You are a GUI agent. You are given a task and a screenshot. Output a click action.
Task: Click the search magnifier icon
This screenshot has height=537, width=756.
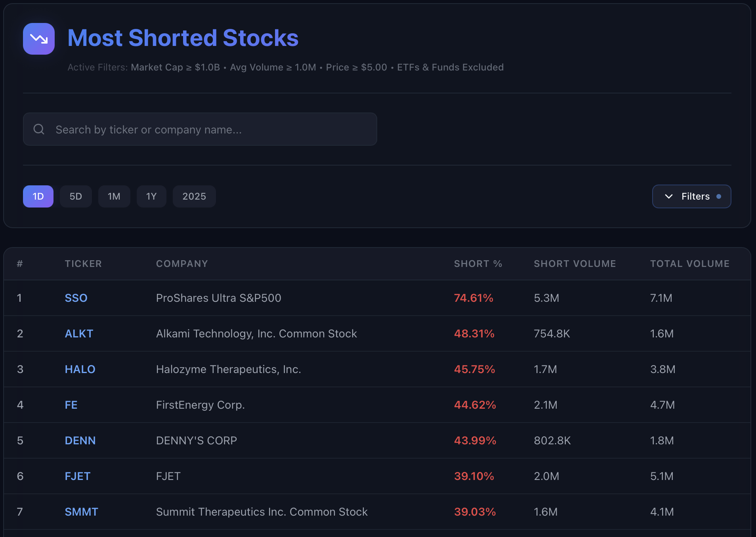[39, 129]
